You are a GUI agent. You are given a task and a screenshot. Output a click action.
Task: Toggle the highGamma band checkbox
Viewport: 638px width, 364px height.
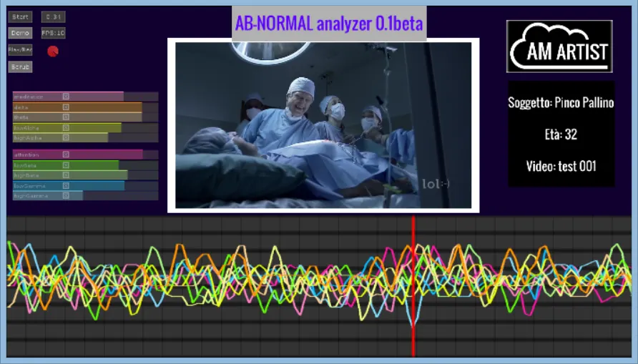tap(66, 196)
